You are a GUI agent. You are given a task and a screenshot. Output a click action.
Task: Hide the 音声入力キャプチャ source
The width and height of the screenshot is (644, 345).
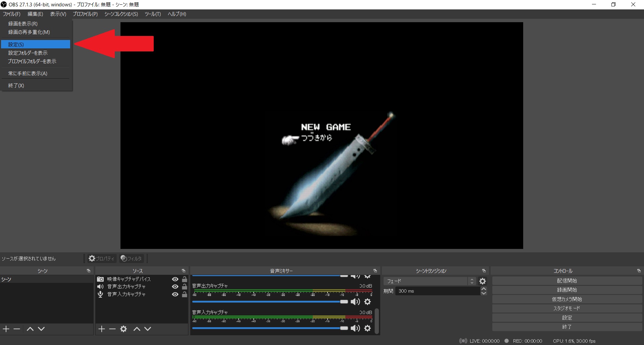pos(175,294)
